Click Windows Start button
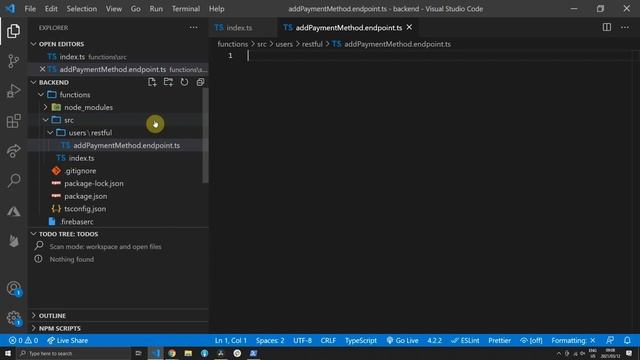The width and height of the screenshot is (640, 360). [x=8, y=353]
